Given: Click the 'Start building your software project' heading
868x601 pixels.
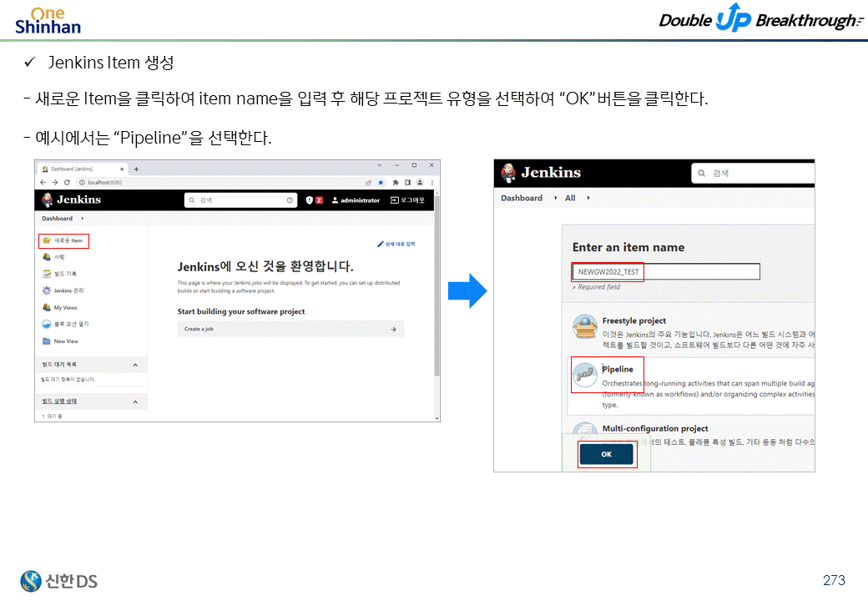Looking at the screenshot, I should 241,311.
